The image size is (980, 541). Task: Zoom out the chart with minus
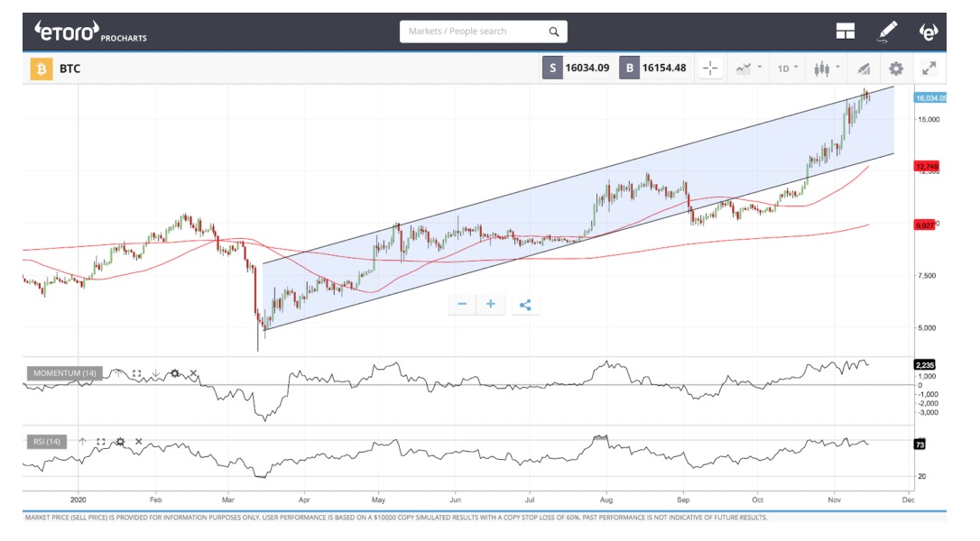pos(462,304)
